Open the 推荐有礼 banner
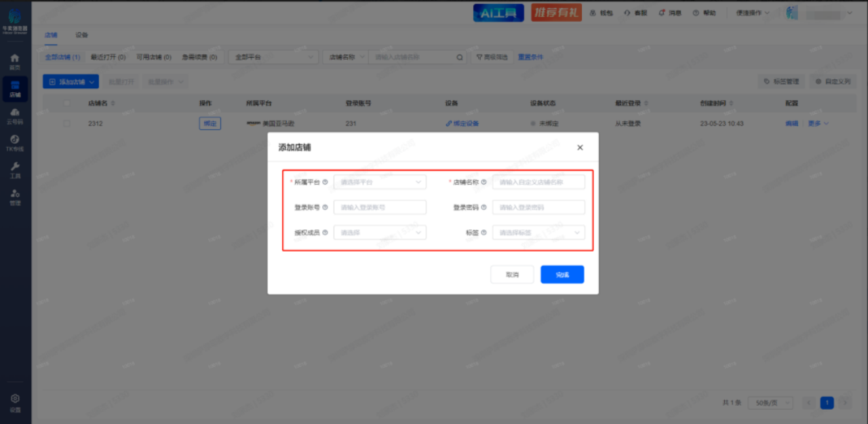Screen dimensions: 868x424 pyautogui.click(x=556, y=12)
